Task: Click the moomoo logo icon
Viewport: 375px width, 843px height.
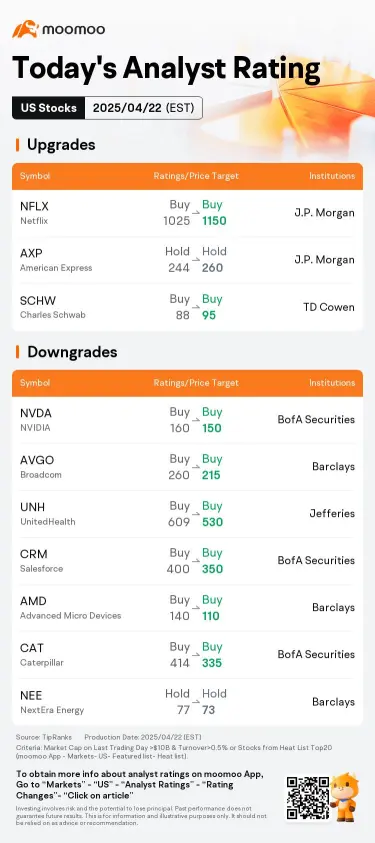Action: pos(26,29)
